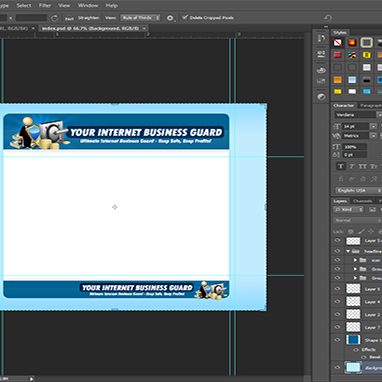Hide the Layer 5 layer
Image resolution: width=382 pixels, height=382 pixels.
337,289
